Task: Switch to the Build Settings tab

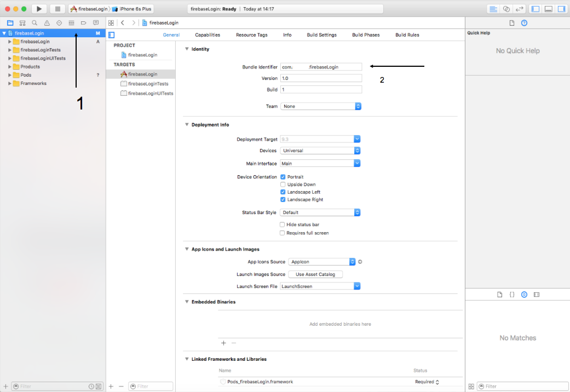Action: click(322, 35)
